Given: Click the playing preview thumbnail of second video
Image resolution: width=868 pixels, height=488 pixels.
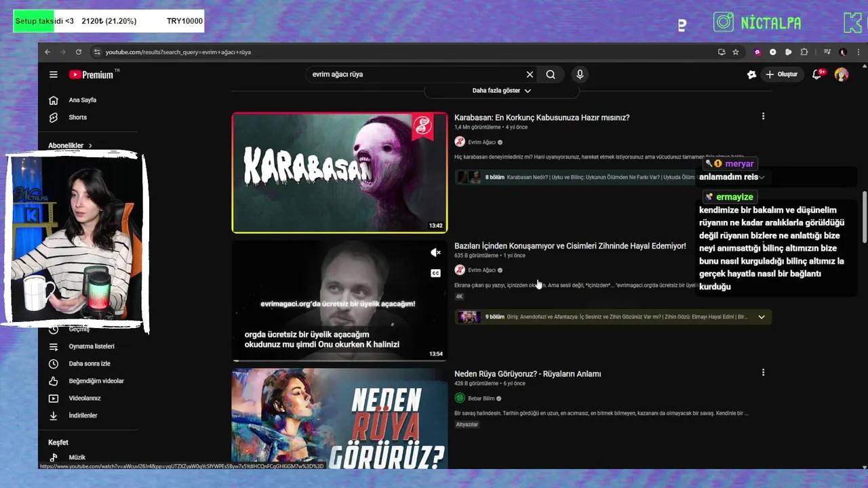Looking at the screenshot, I should (x=340, y=300).
